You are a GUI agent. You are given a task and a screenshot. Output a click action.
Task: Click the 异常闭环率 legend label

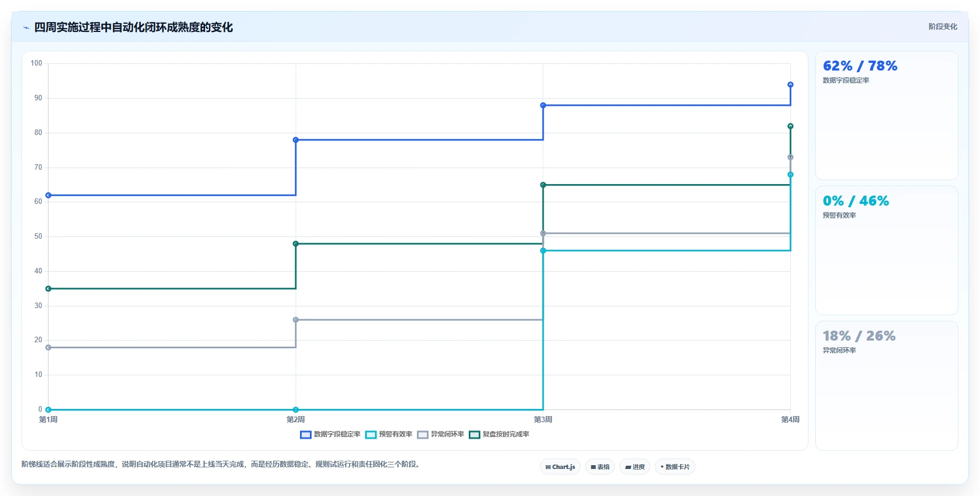[447, 434]
